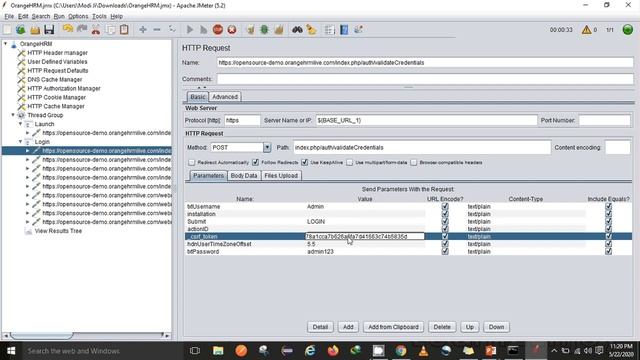
Task: Toggle Include Equals for Submit row
Action: (609, 222)
